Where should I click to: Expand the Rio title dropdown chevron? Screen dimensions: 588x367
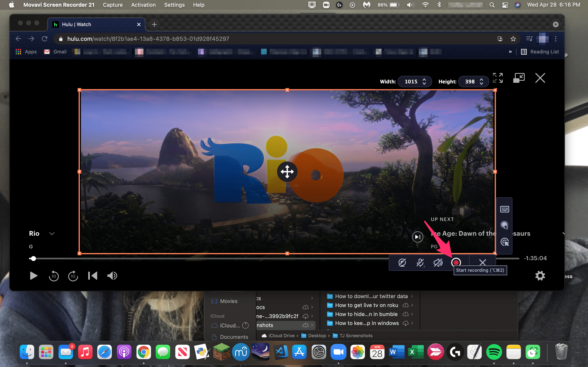(52, 233)
